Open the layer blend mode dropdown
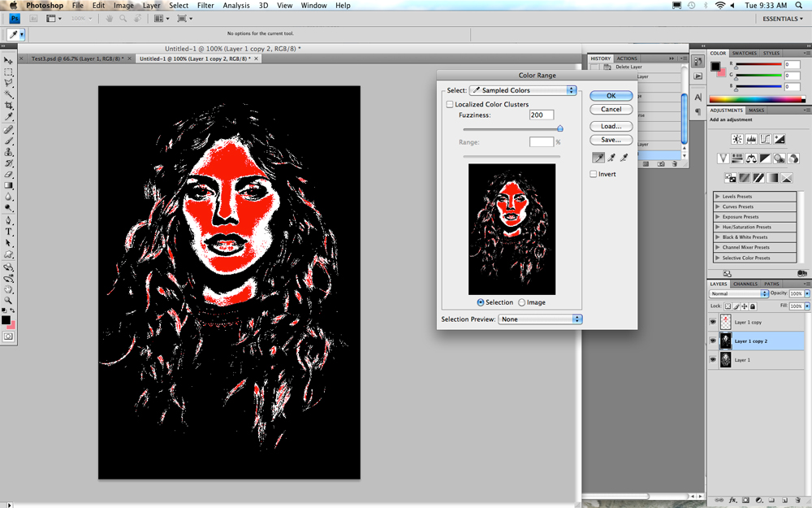This screenshot has height=508, width=812. 738,293
